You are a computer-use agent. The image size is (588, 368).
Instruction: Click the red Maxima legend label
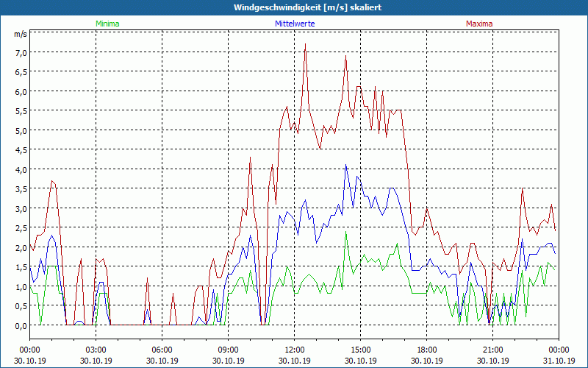pyautogui.click(x=479, y=24)
